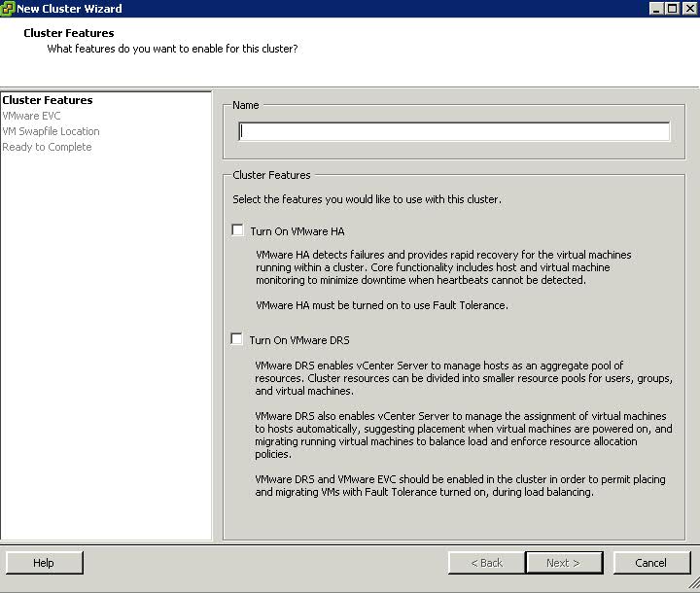Click the 'What features do you want' subtitle
Screen dimensions: 700x593
(x=172, y=49)
